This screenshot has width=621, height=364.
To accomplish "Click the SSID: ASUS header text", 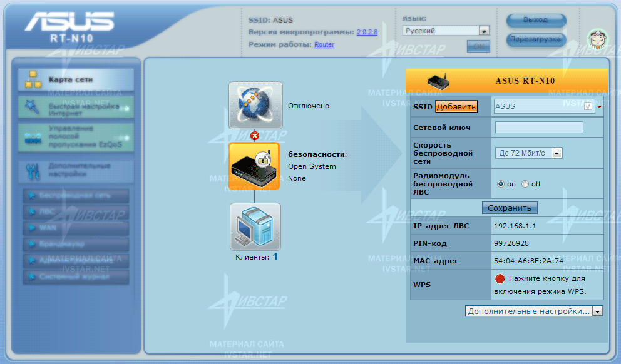I will click(271, 20).
